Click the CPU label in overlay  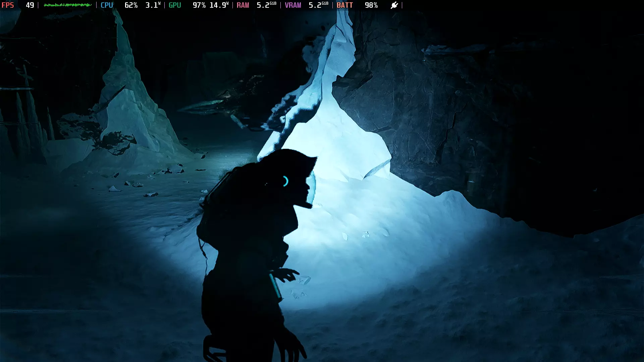pos(107,5)
